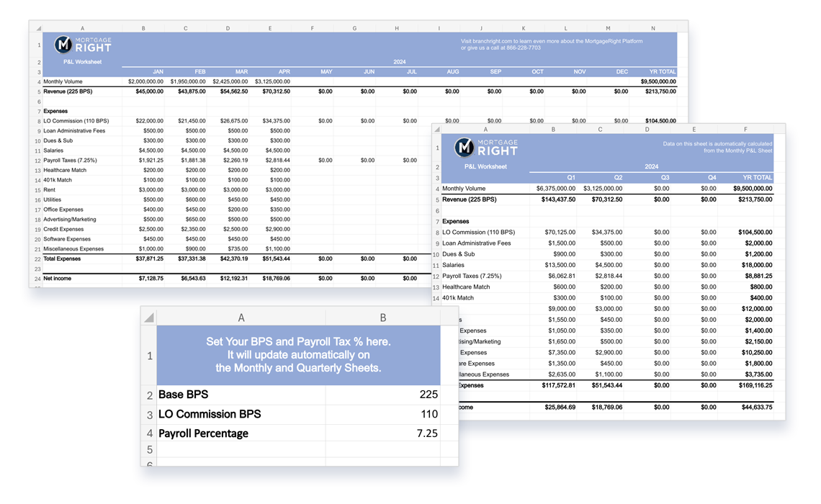Select the YR TOTAL heading in the monthly sheet

tap(663, 72)
